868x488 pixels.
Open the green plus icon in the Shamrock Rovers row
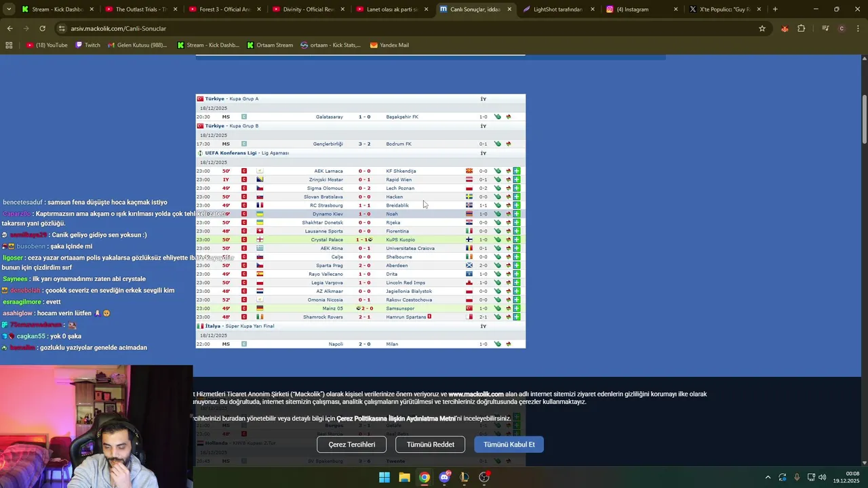tap(517, 317)
